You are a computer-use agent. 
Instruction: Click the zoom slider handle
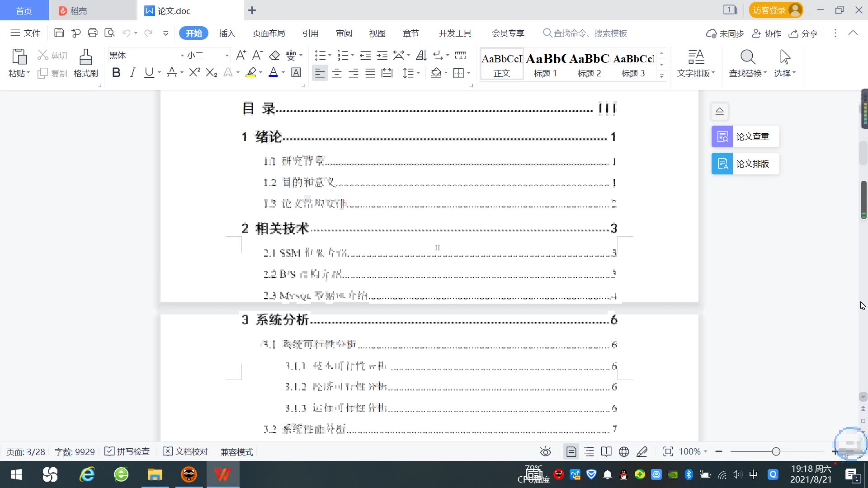776,452
